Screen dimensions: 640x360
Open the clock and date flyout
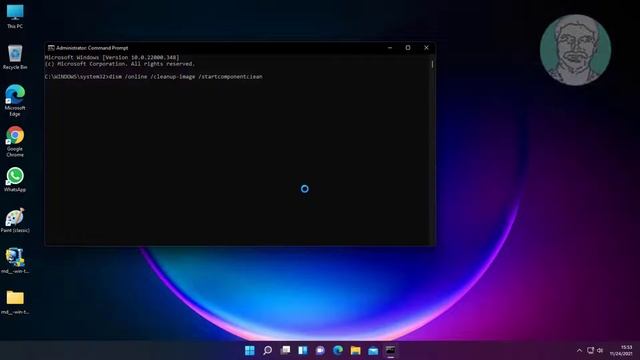tap(621, 350)
